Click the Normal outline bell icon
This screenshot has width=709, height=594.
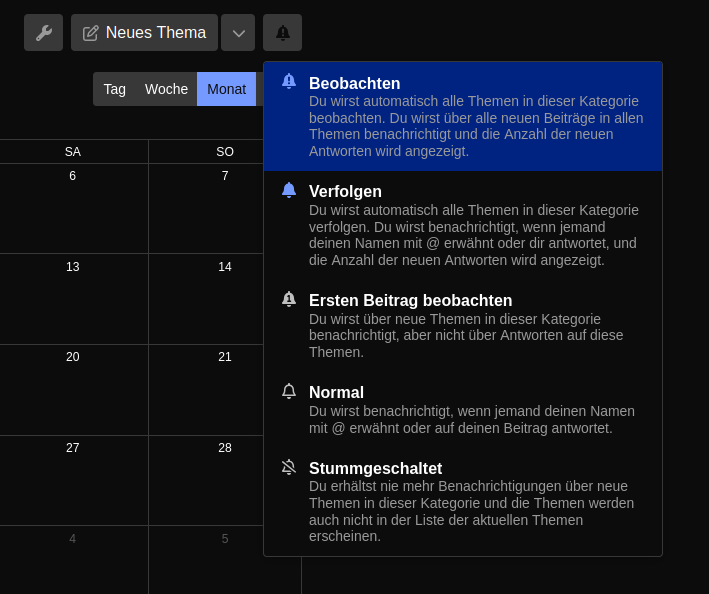(289, 391)
